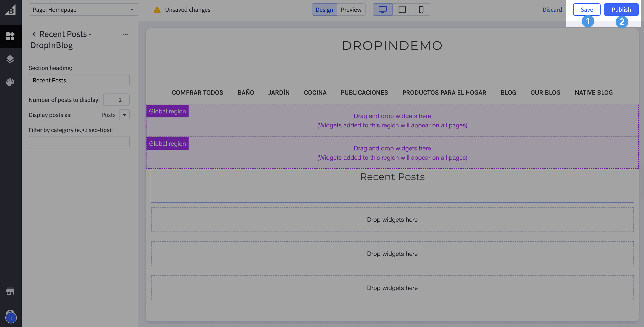
Task: Select the Recent Posts widget in canvas
Action: coord(392,186)
